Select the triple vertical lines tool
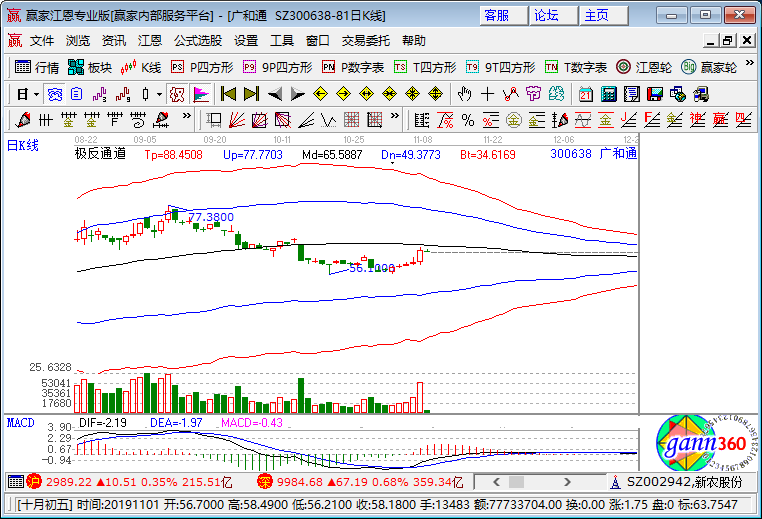The height and width of the screenshot is (519, 762). tap(46, 120)
